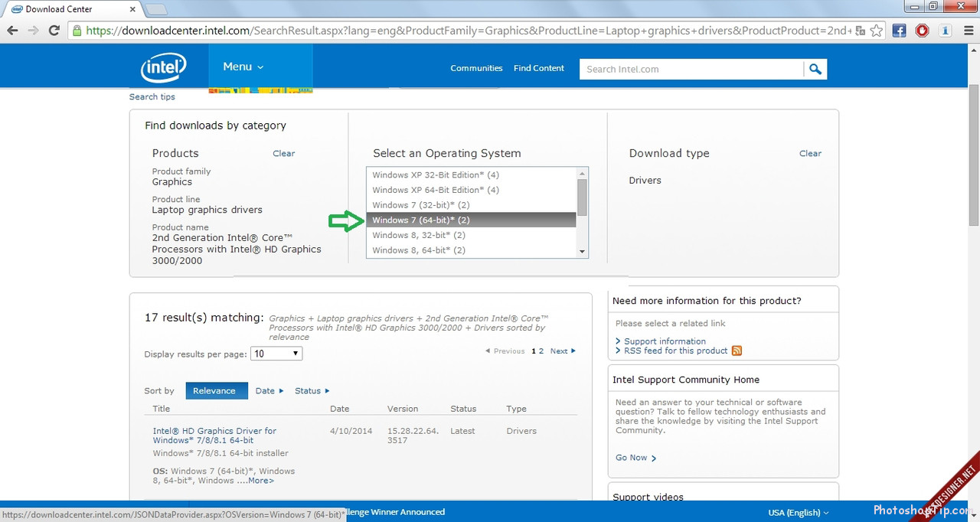This screenshot has width=980, height=522.
Task: Select Windows 8, 64-bit option
Action: click(x=472, y=250)
